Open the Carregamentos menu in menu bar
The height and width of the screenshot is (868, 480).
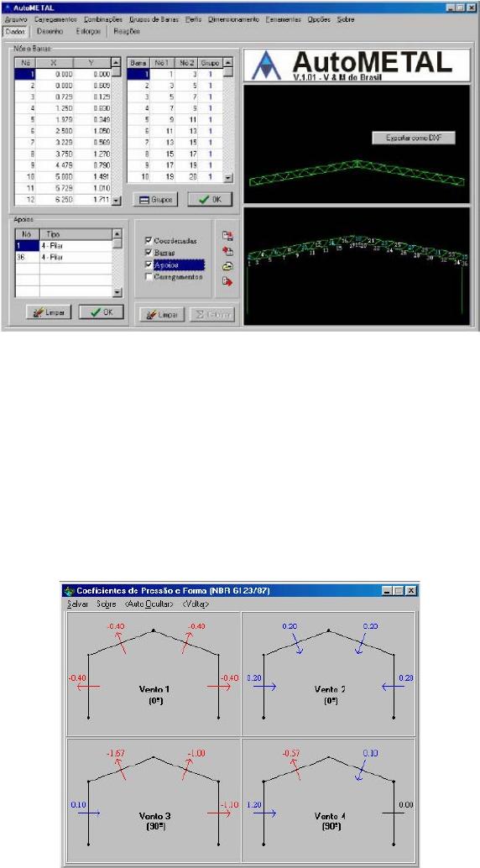[x=55, y=19]
